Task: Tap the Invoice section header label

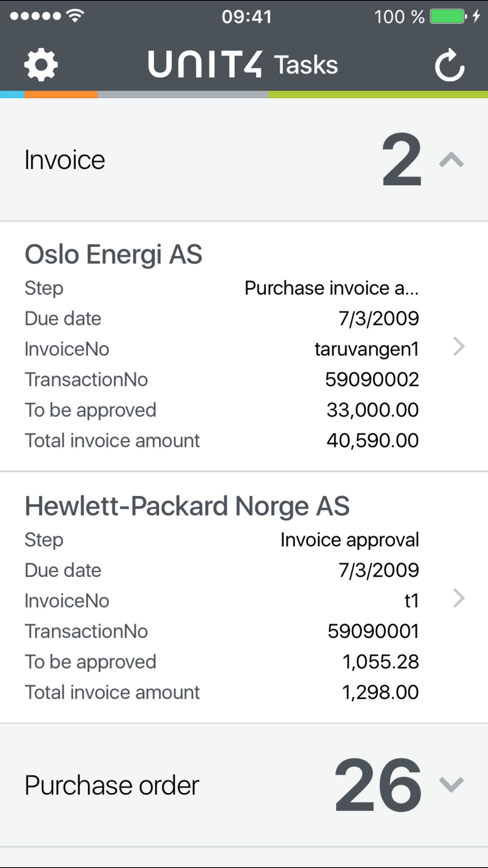Action: (x=65, y=160)
